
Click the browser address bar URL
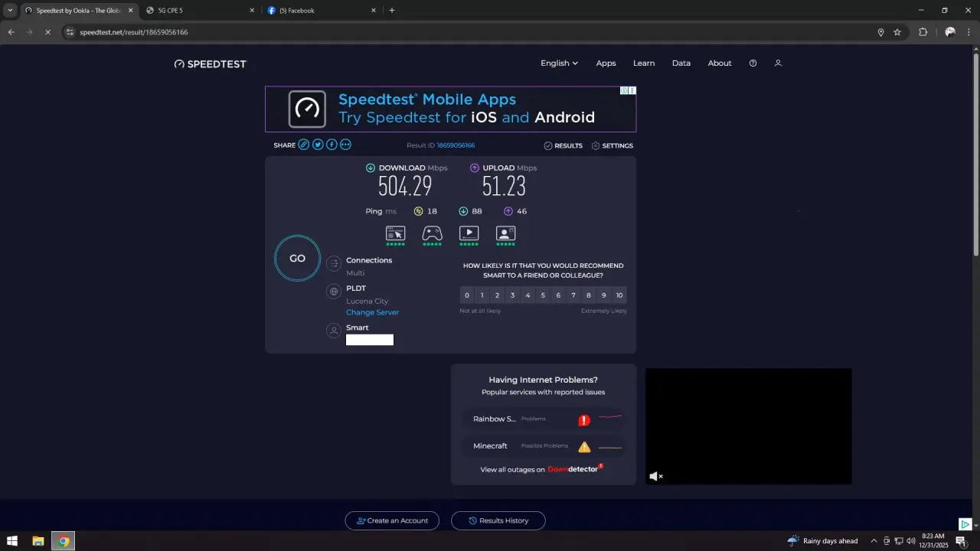tap(134, 32)
